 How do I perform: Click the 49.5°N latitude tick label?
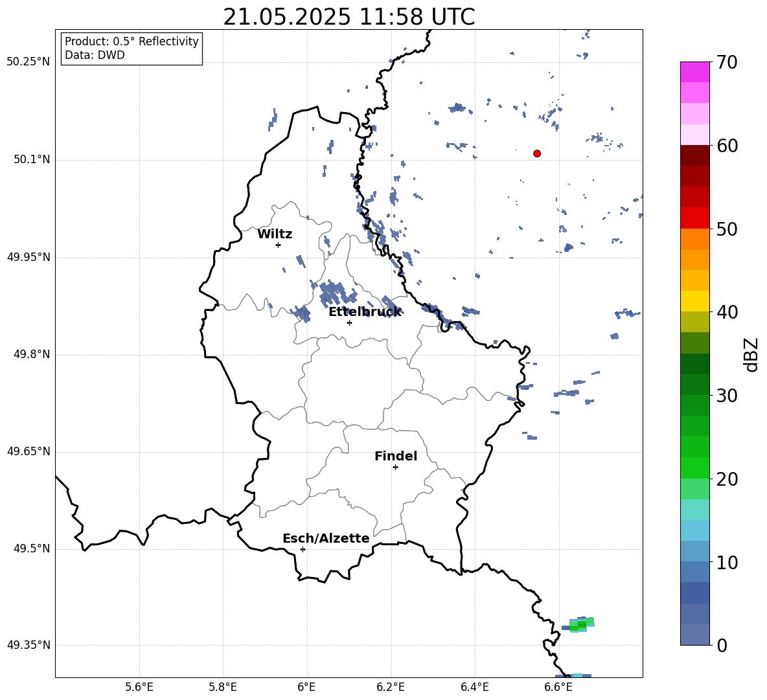pos(31,549)
